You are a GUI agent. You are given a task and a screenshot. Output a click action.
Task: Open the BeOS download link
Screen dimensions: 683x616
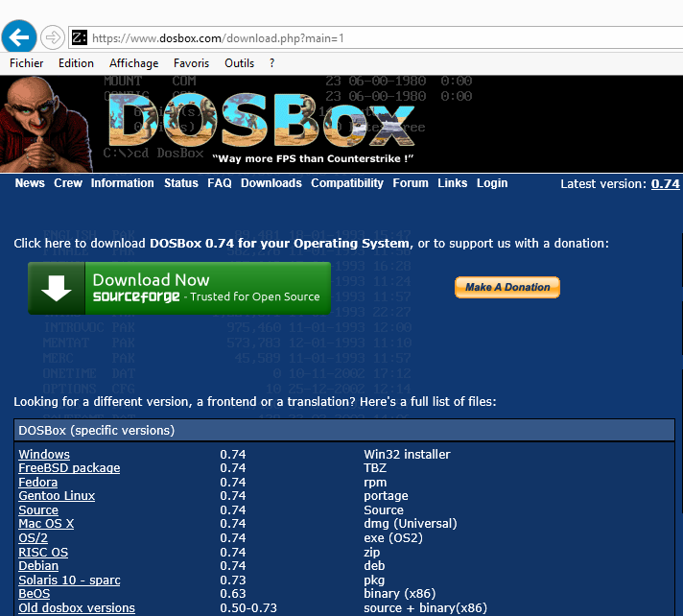[x=34, y=594]
